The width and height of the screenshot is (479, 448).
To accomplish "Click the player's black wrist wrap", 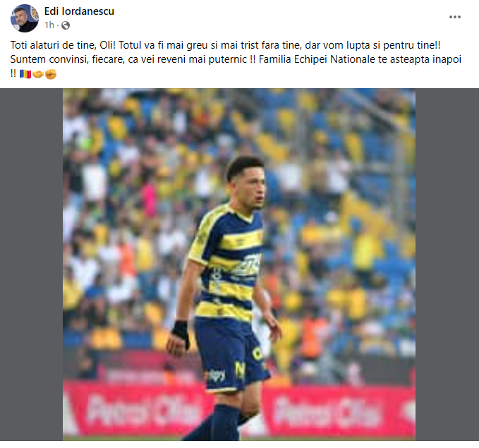I will click(181, 332).
